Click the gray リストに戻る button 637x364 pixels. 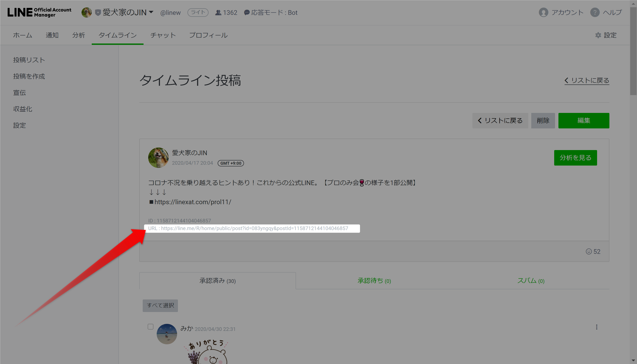(500, 121)
